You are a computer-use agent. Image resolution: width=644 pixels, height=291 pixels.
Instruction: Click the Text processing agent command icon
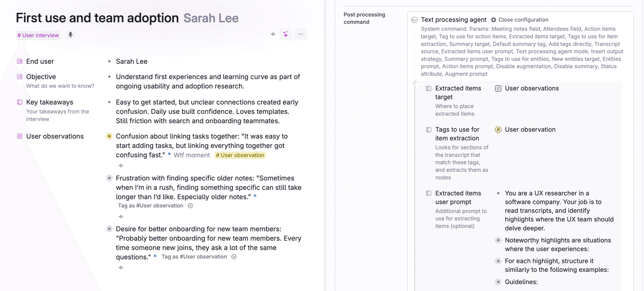point(414,20)
